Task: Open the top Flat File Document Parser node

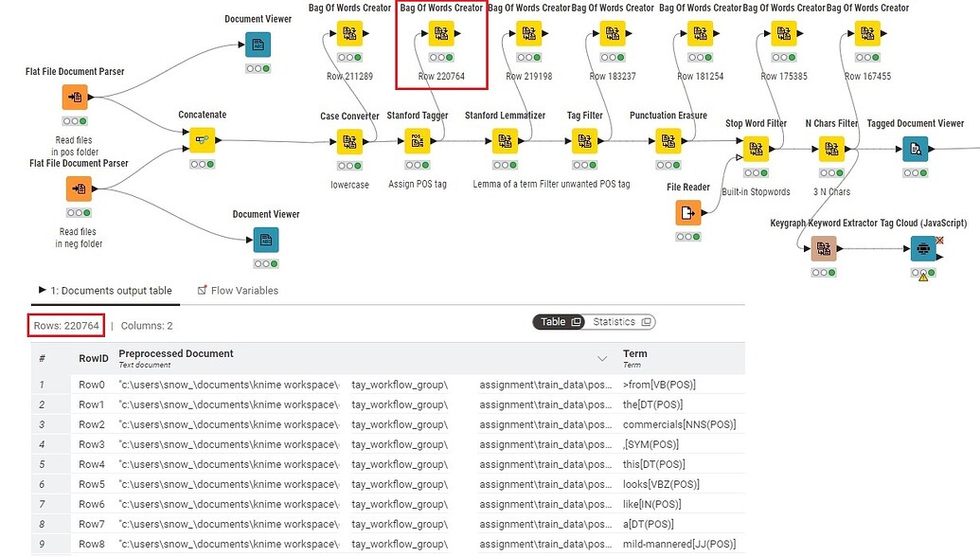Action: pyautogui.click(x=75, y=96)
